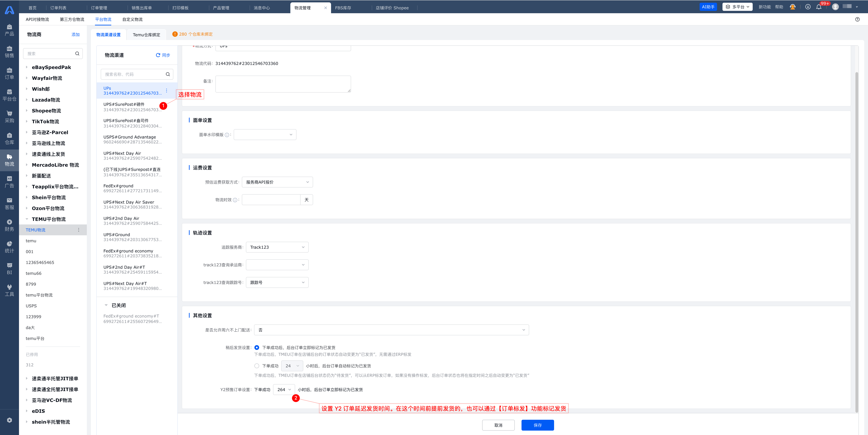Click 保存 button

[x=537, y=425]
